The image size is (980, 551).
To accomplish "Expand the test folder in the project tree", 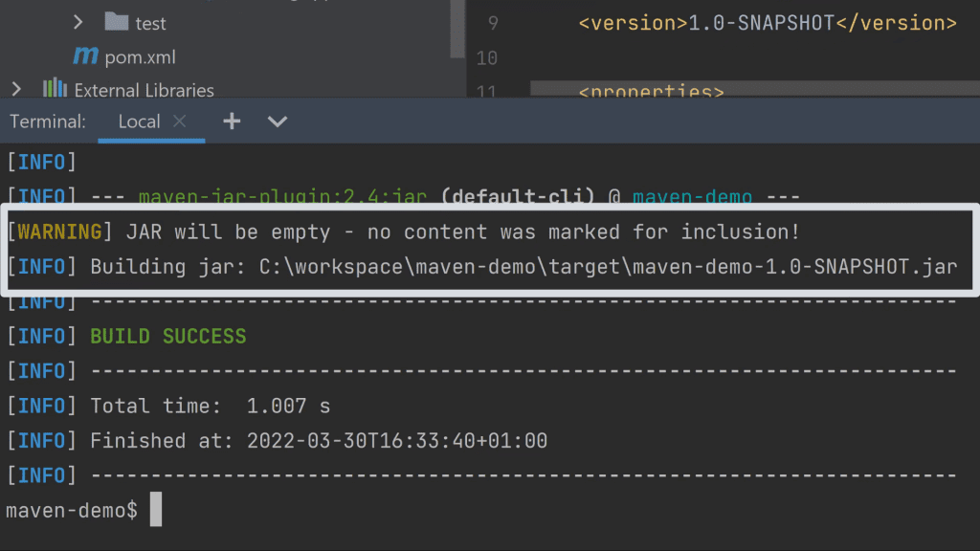I will coord(77,22).
